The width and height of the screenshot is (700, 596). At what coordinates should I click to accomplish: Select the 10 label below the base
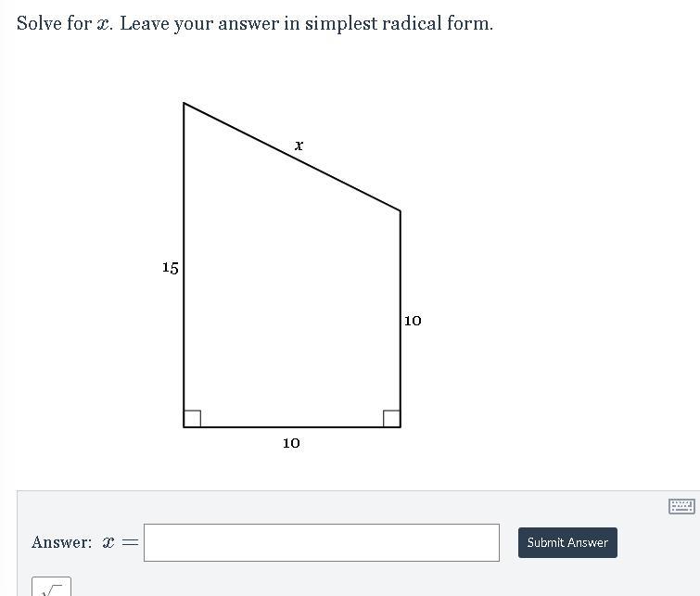pyautogui.click(x=291, y=443)
